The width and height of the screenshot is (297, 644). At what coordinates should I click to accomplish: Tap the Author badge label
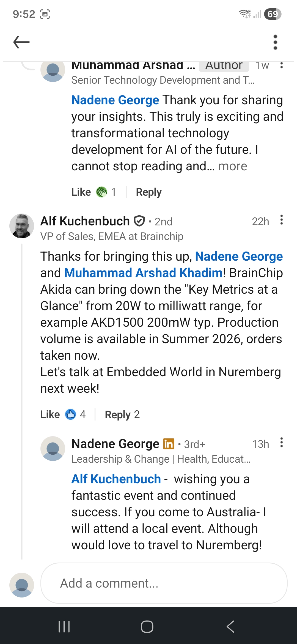coord(224,65)
